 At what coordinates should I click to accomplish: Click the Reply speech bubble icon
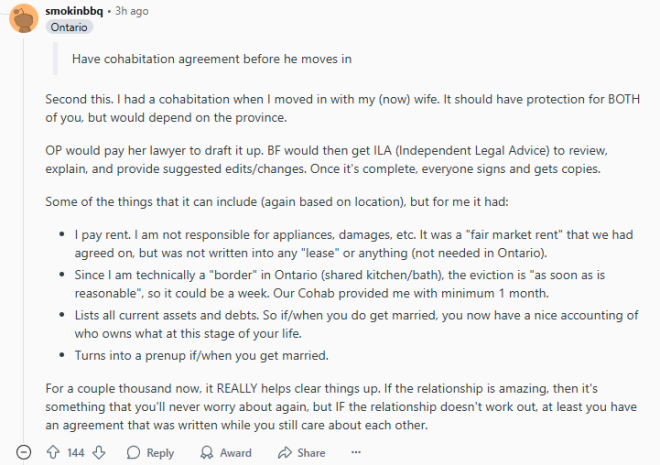[133, 452]
